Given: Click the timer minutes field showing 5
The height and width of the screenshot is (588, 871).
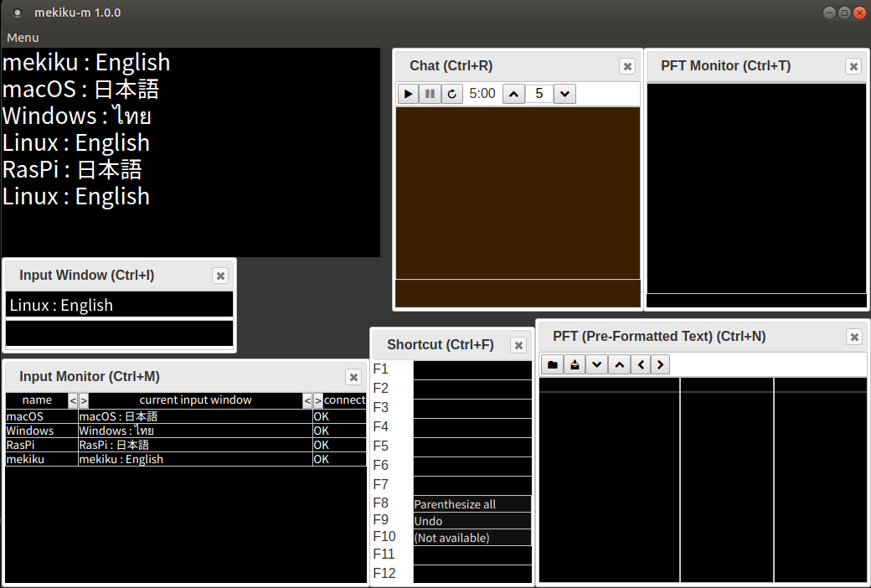Looking at the screenshot, I should coord(539,94).
